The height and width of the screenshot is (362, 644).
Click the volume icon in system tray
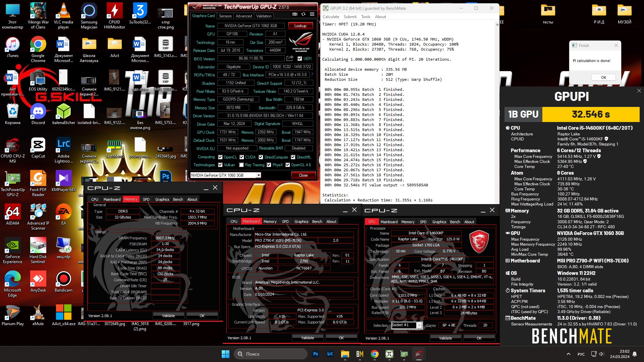(601, 354)
